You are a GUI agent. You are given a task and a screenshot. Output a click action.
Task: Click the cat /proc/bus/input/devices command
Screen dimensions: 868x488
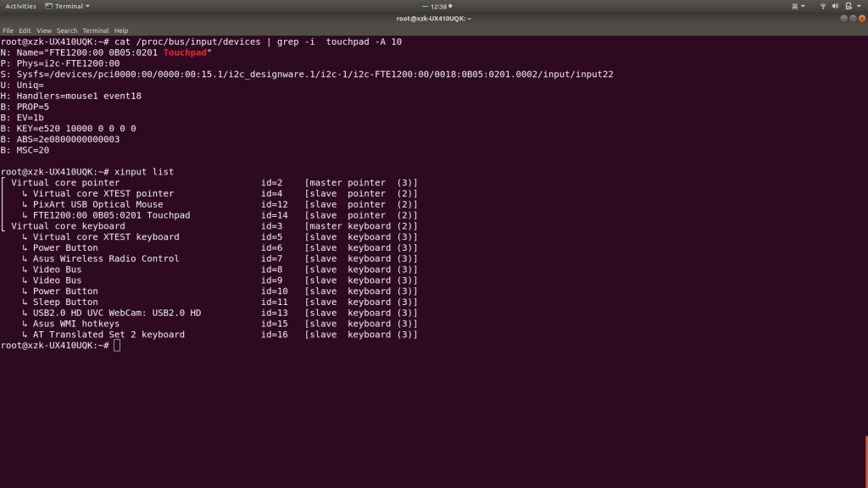coord(258,42)
